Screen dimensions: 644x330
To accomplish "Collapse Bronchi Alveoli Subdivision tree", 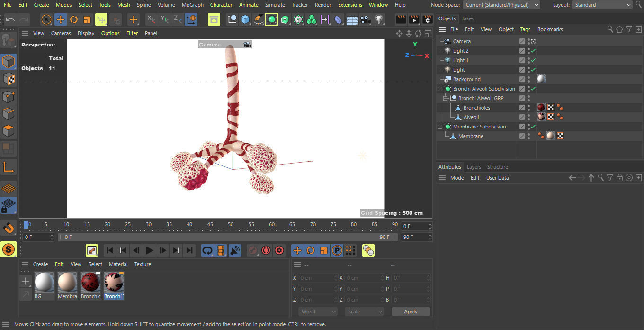I will tap(440, 89).
